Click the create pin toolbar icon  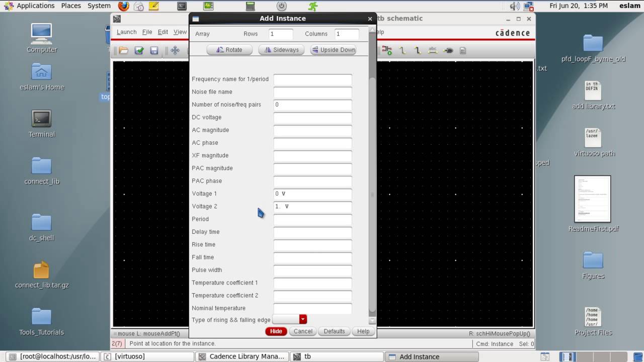point(448,50)
